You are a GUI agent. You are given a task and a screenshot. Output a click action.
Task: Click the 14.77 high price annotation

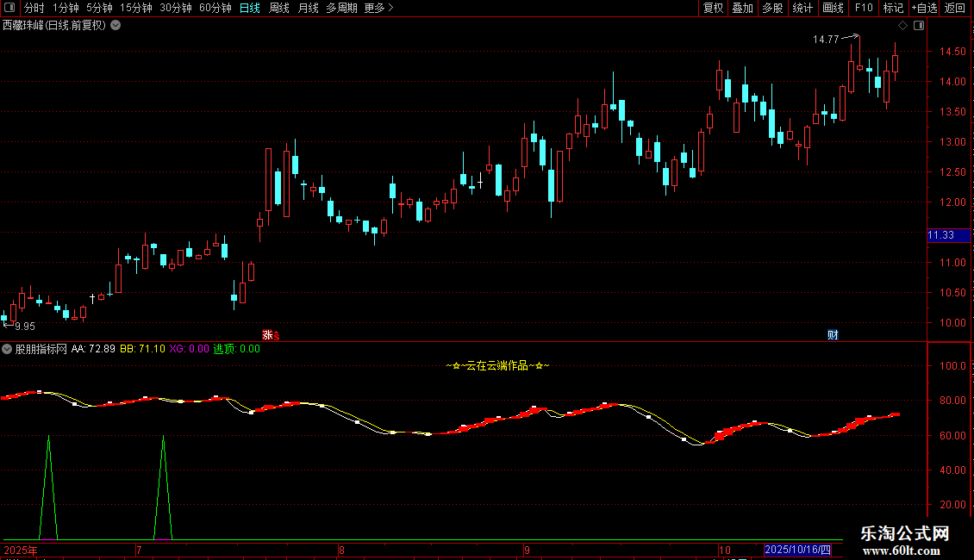click(826, 39)
